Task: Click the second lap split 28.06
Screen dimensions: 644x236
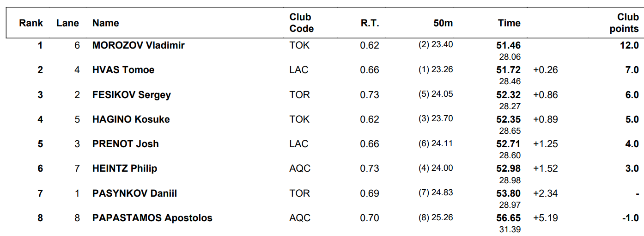Action: (510, 57)
